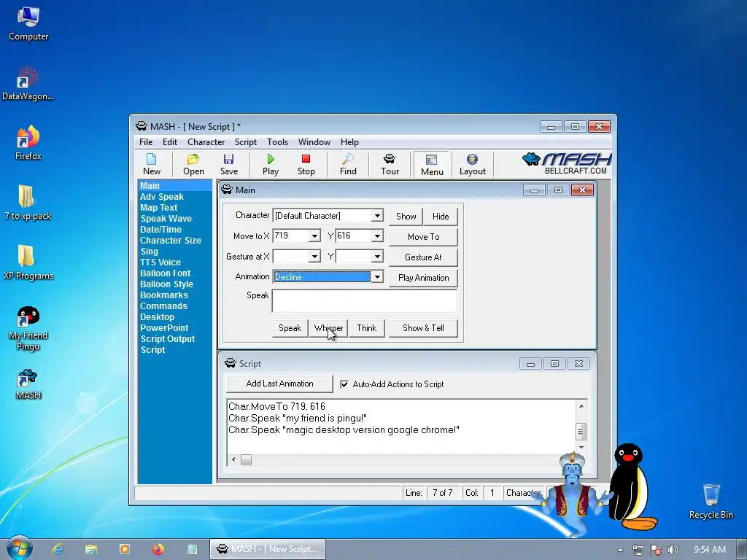
Task: Start playback with the green Play icon
Action: 271,164
